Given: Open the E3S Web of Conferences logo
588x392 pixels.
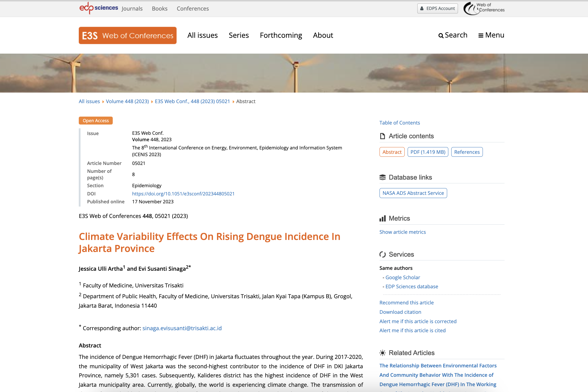Looking at the screenshot, I should pos(128,35).
